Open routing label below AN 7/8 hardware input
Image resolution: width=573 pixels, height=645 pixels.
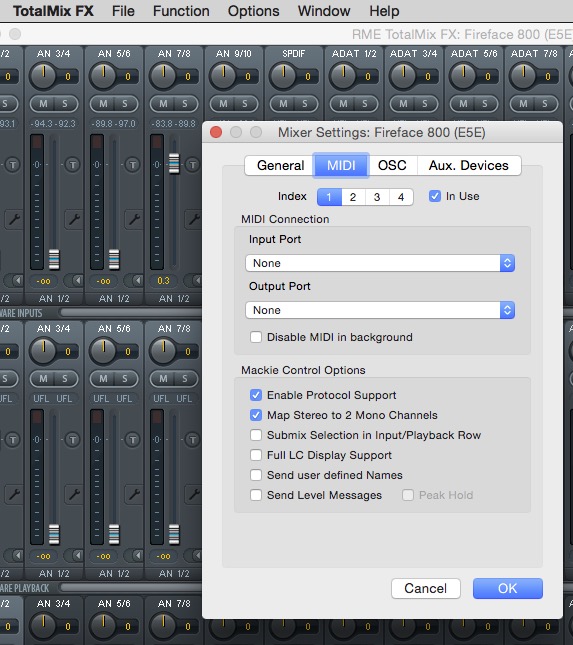(x=174, y=299)
